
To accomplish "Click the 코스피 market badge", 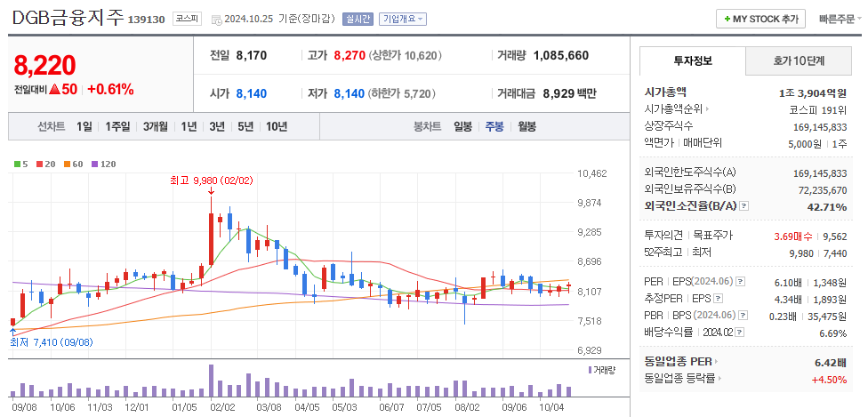I will [x=187, y=20].
